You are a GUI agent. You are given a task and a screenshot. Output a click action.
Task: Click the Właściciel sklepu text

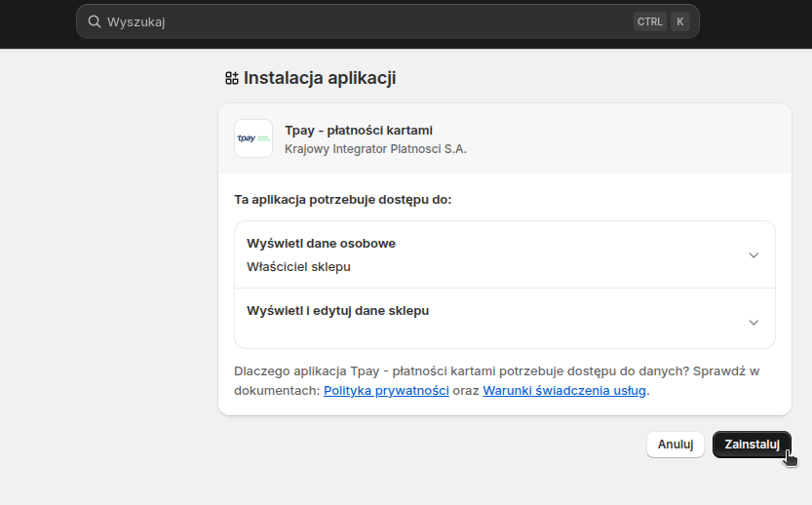[x=298, y=267]
